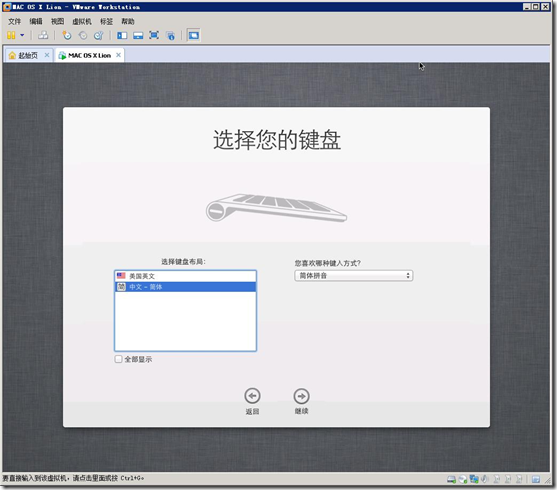Select 美国英文 keyboard layout row

tap(185, 276)
